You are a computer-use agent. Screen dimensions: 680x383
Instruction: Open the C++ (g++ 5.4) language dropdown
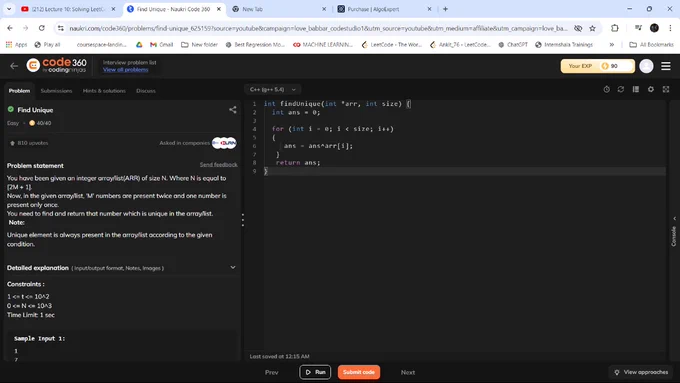(273, 89)
